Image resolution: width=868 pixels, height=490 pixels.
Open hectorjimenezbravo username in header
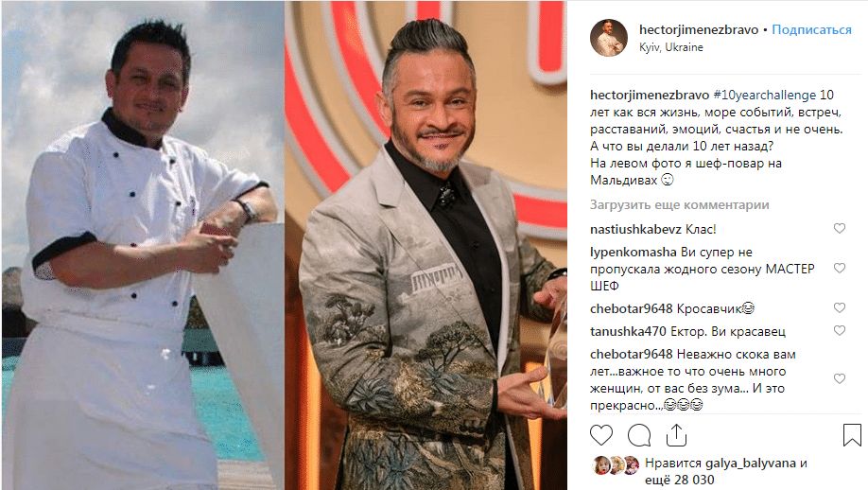[x=699, y=29]
